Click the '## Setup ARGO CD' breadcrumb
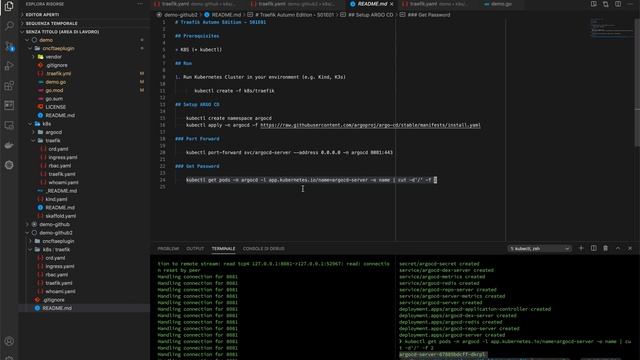Screen dimensions: 640x360 [x=371, y=15]
